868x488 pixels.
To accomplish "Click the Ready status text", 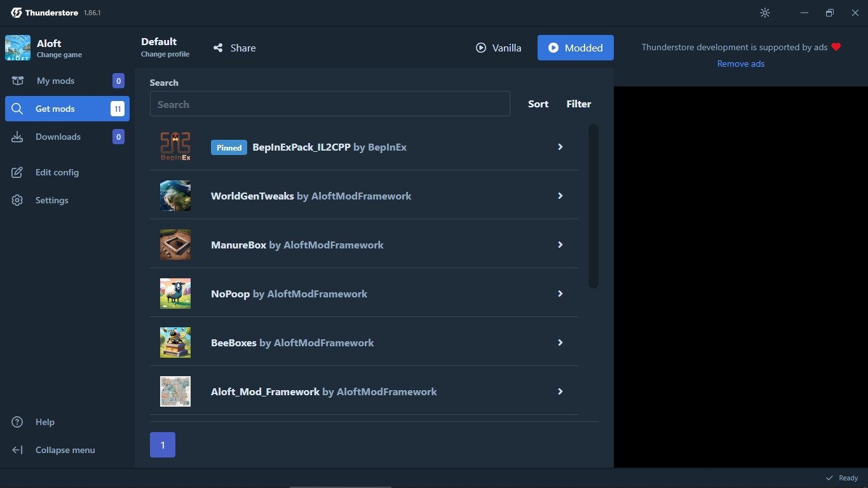I will point(848,478).
